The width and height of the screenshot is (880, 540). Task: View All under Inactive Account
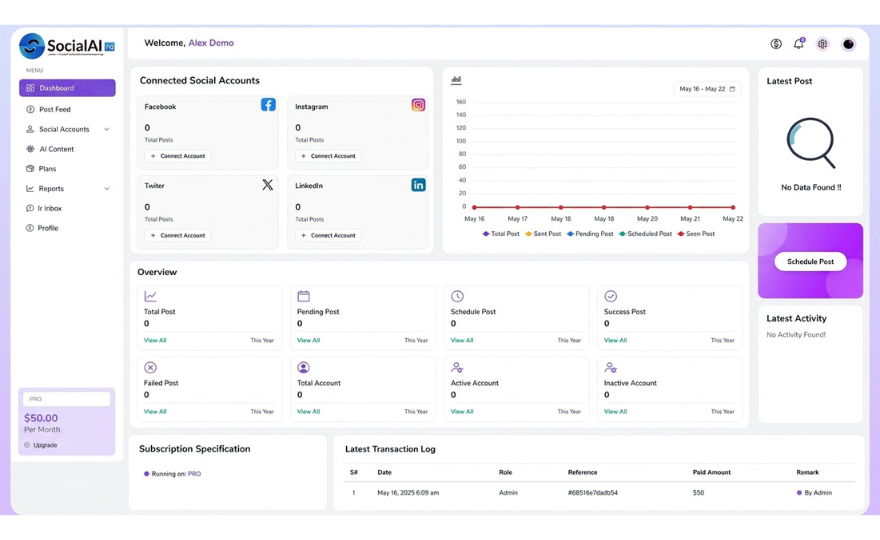click(615, 411)
